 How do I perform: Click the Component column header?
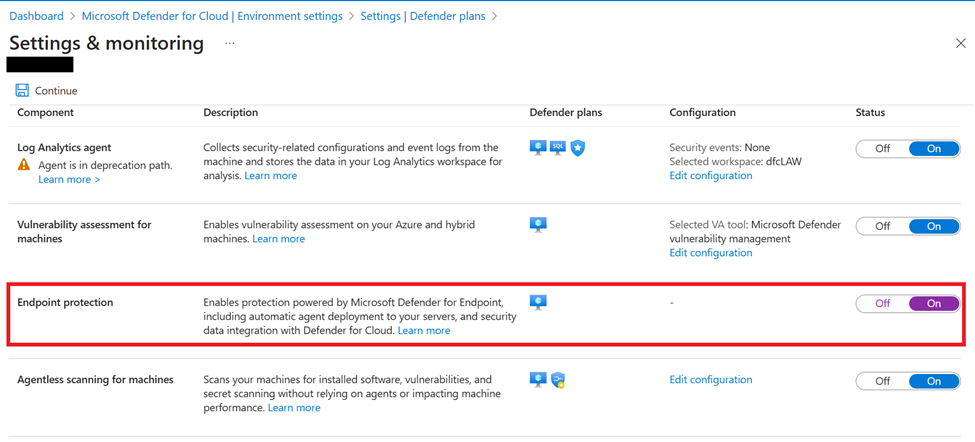(45, 113)
